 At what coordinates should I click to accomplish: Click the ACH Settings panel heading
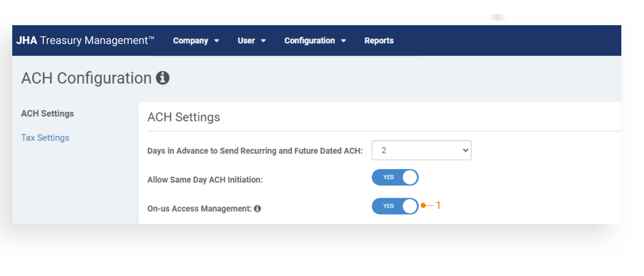[184, 117]
